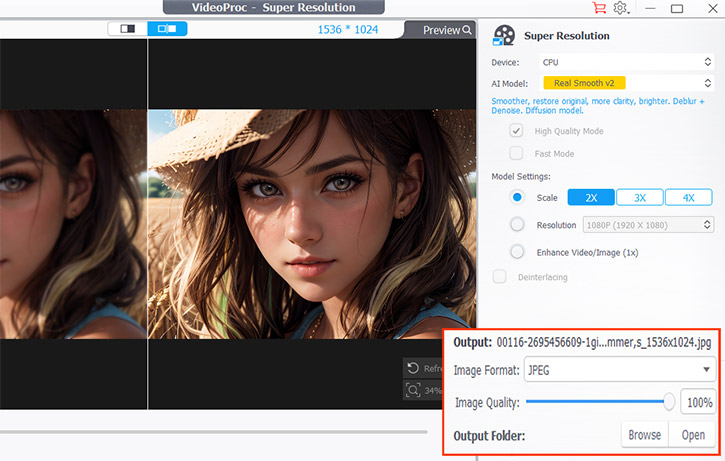Viewport: 725px width, 461px height.
Task: Set scale to 3X
Action: 640,197
